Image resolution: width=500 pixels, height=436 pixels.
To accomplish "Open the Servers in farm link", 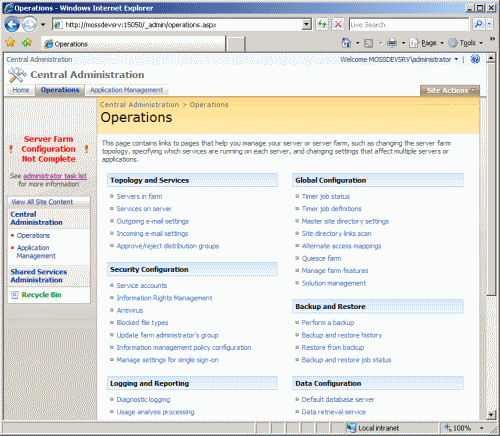I will (139, 197).
